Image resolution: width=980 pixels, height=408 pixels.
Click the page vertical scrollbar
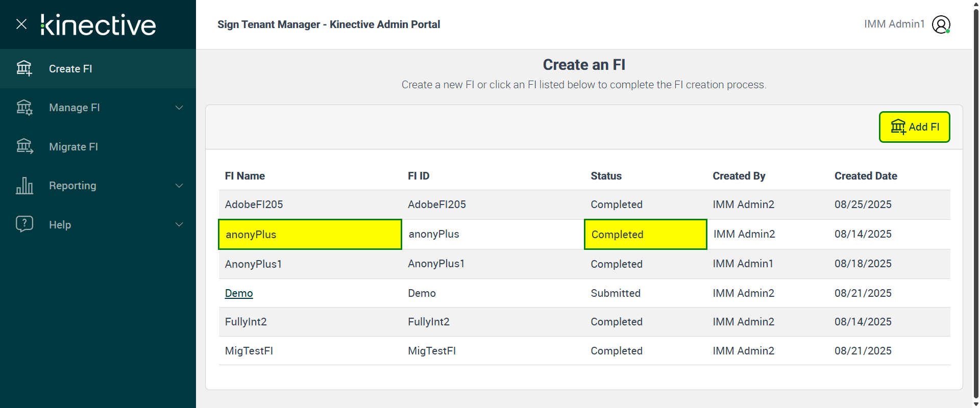[976, 204]
